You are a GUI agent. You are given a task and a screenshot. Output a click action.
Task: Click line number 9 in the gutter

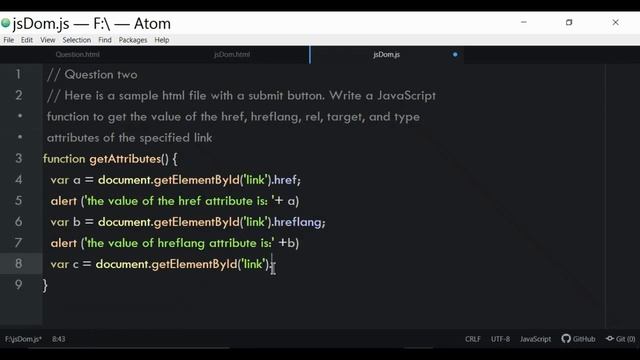point(18,285)
